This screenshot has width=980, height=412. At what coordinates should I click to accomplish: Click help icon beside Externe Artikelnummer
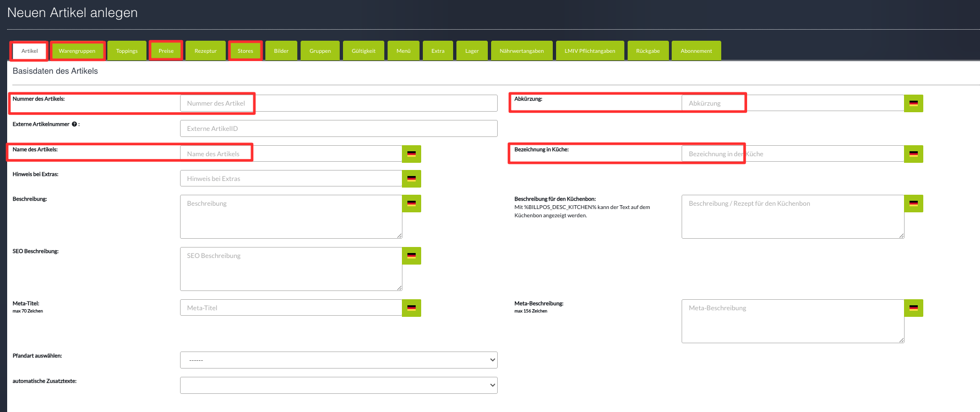click(74, 124)
